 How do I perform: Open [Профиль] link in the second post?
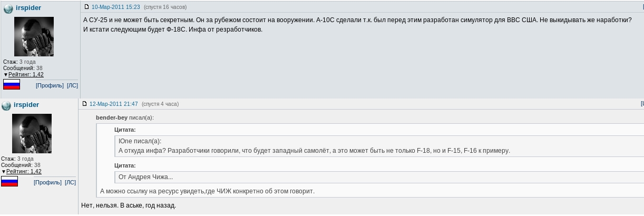click(47, 182)
